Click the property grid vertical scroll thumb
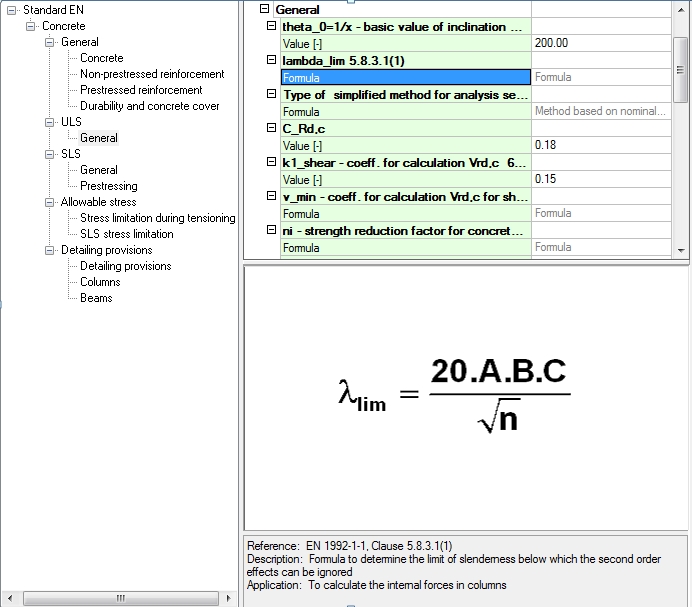Image resolution: width=692 pixels, height=607 pixels. pyautogui.click(x=680, y=70)
